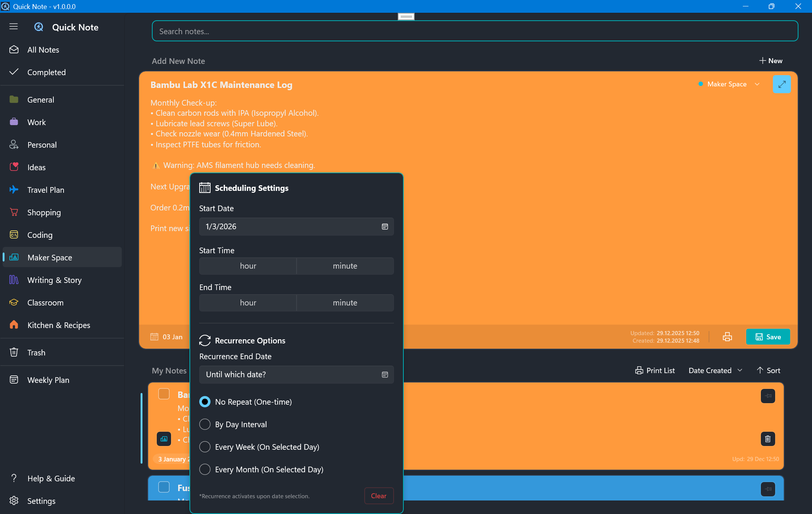Viewport: 812px width, 514px height.
Task: Go to the Completed notes section
Action: tap(46, 72)
